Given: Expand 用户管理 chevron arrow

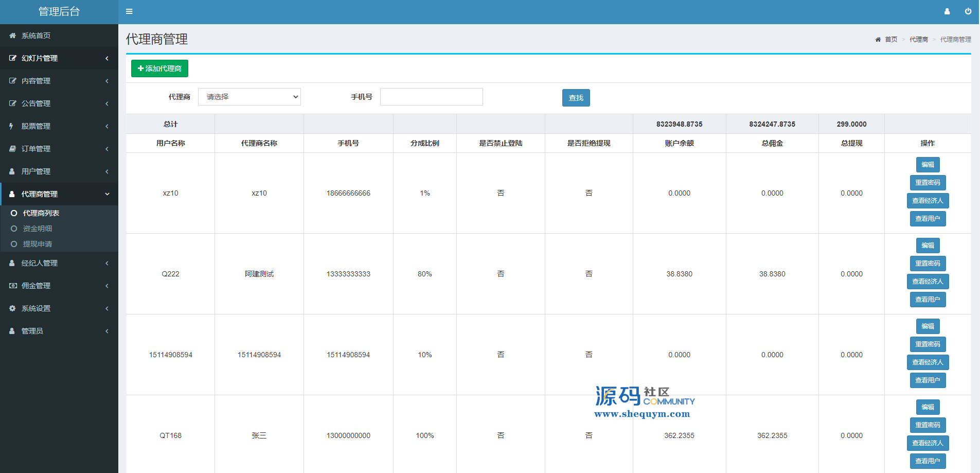Looking at the screenshot, I should pyautogui.click(x=107, y=171).
